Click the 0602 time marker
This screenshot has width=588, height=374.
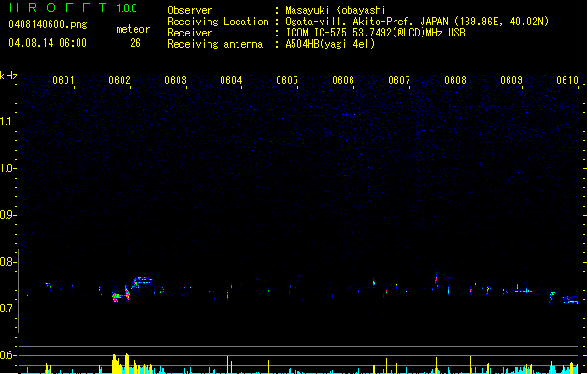point(120,80)
